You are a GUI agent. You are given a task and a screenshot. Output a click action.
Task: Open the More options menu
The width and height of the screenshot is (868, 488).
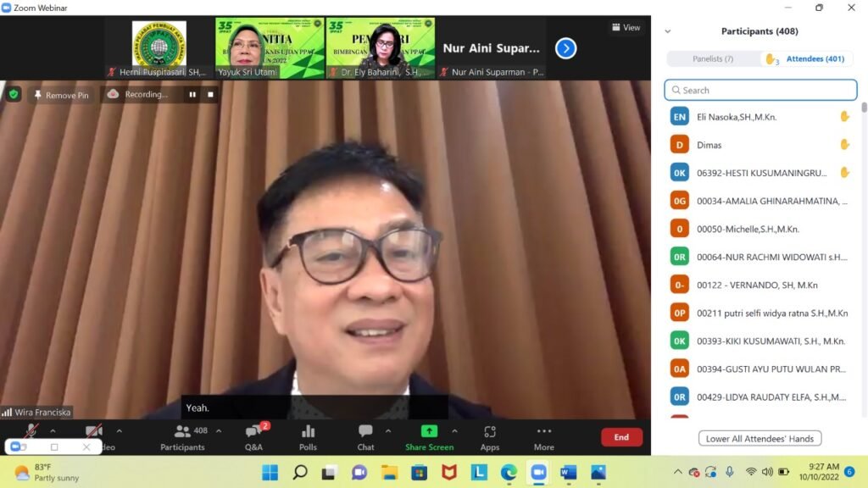pos(543,437)
